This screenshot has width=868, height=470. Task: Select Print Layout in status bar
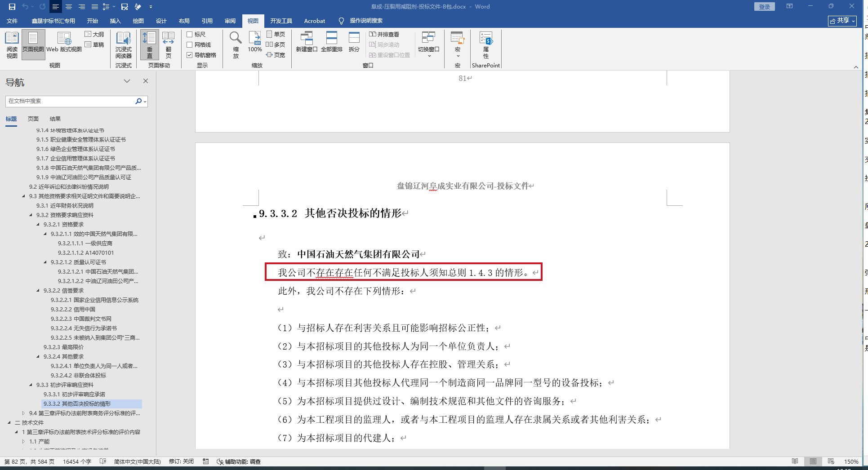pyautogui.click(x=813, y=461)
